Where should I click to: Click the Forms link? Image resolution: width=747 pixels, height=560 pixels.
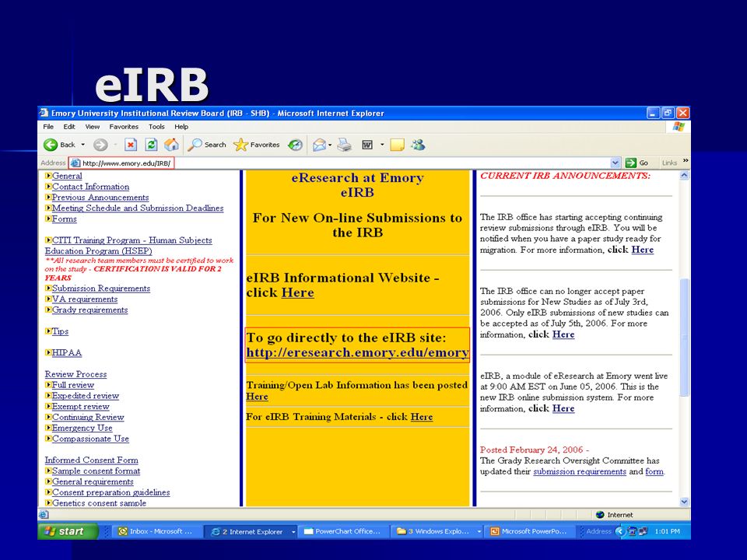pos(65,219)
